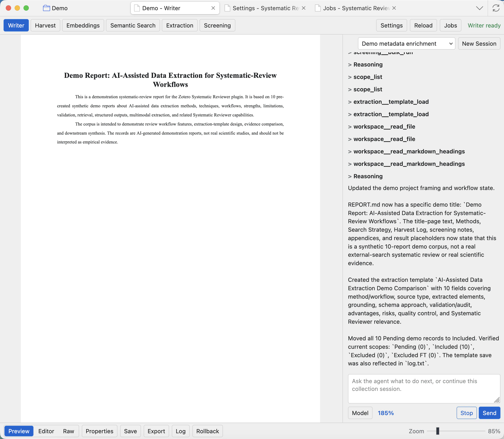Screen dimensions: 504x439
Task: Expand the first extraction__template_load entry
Action: point(388,102)
